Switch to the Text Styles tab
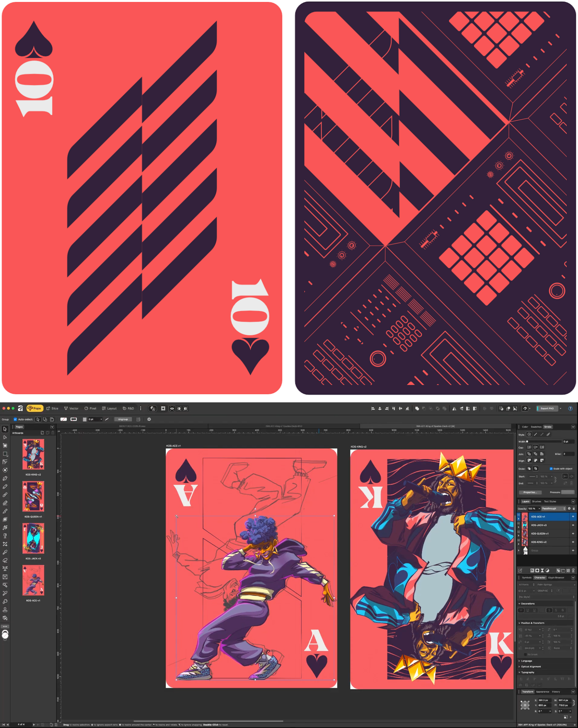 [550, 501]
